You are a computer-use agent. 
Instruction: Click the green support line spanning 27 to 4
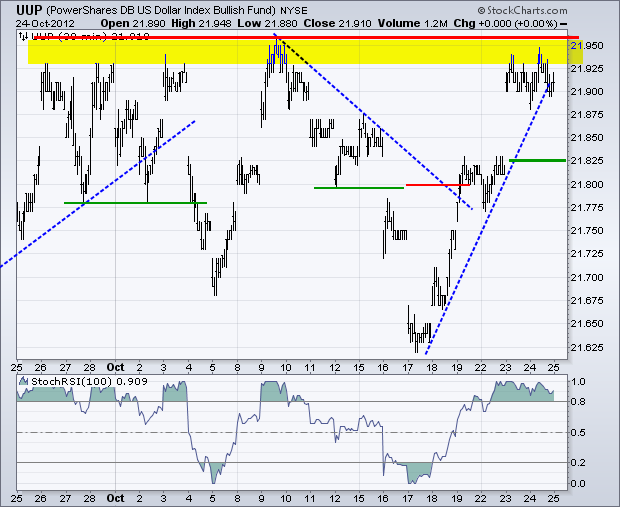(x=135, y=203)
